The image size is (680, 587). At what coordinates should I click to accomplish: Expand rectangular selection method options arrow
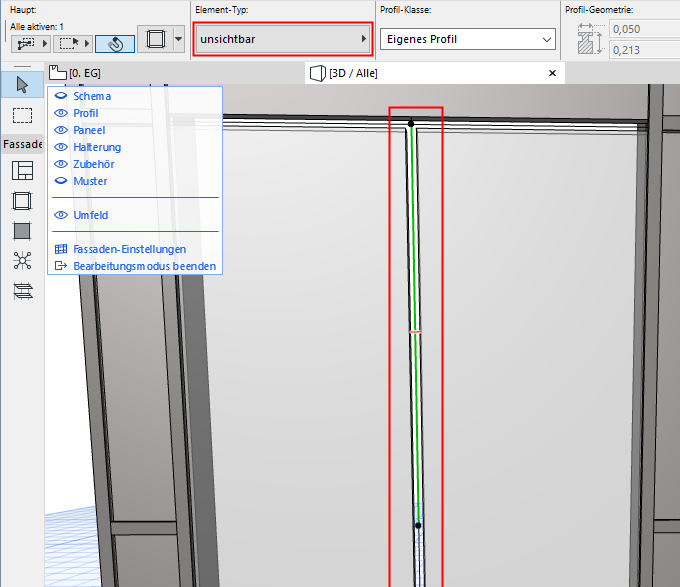click(87, 44)
